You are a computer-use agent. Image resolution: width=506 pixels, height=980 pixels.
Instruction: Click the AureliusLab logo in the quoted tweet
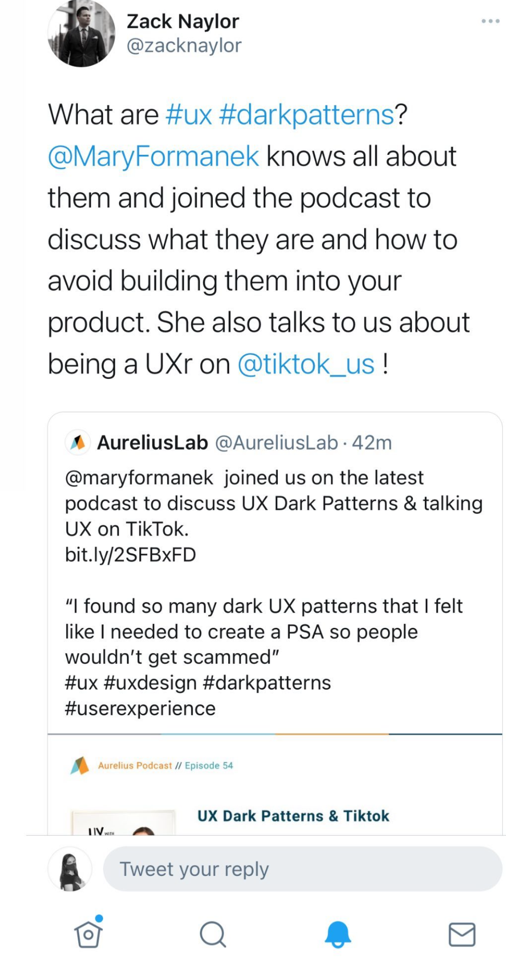pyautogui.click(x=78, y=443)
